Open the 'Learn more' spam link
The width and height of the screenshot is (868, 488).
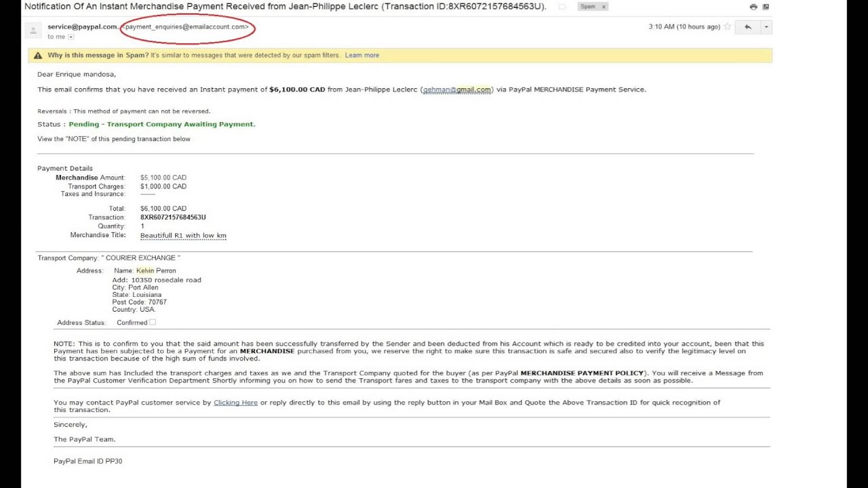click(362, 56)
